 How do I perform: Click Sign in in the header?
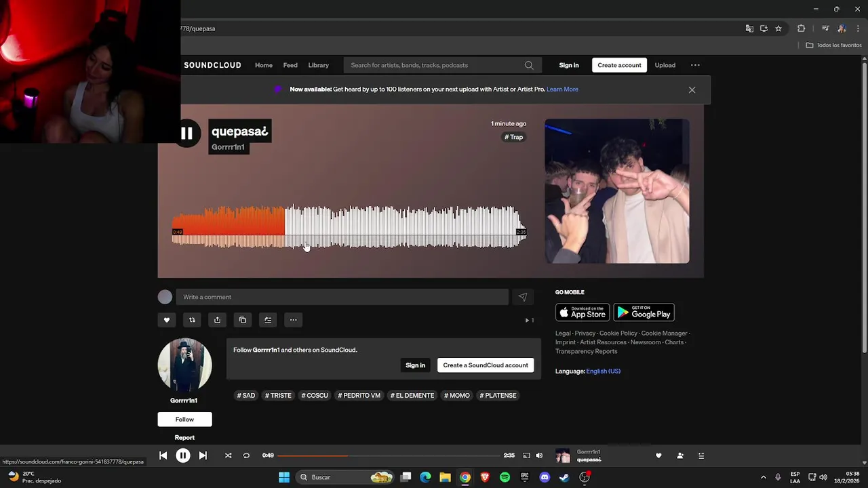569,65
